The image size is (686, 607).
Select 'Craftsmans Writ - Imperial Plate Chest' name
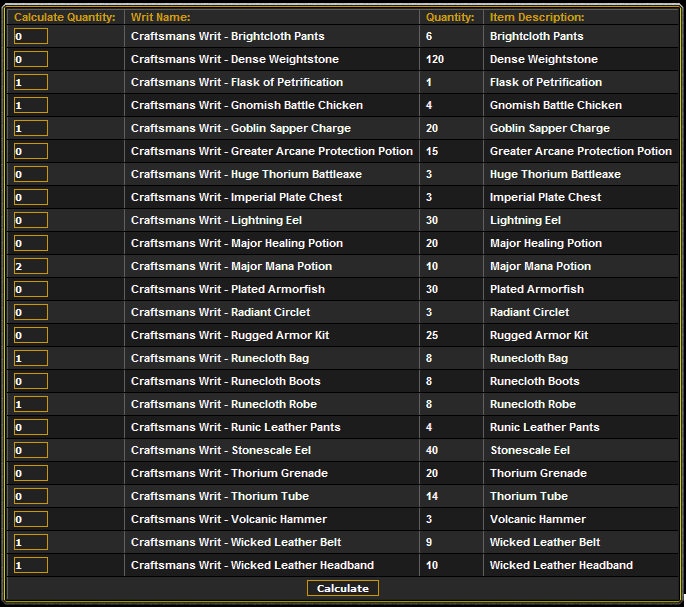pos(236,197)
